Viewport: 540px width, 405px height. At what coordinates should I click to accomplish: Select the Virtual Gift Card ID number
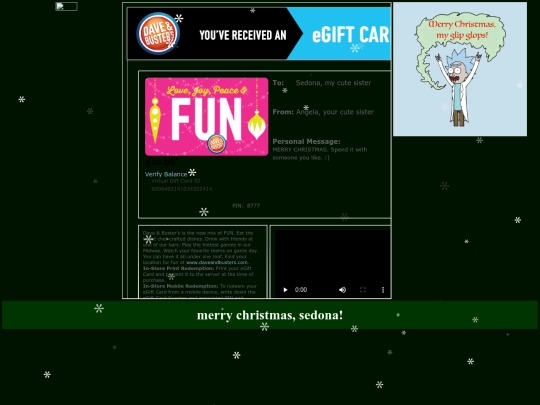[182, 189]
